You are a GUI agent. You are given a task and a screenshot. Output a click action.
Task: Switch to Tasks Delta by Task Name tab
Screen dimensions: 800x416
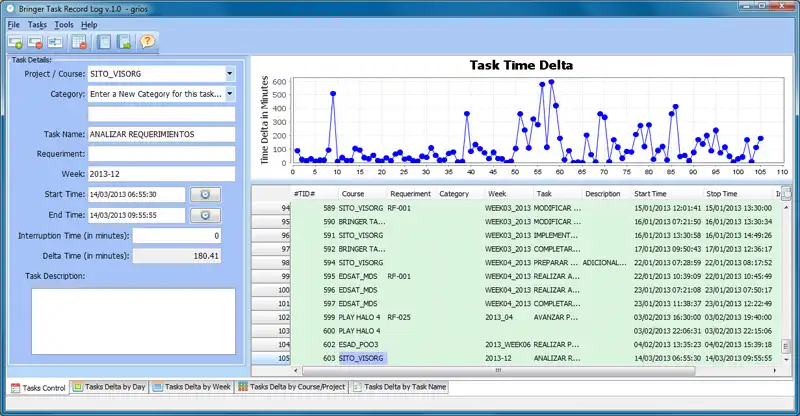click(399, 387)
